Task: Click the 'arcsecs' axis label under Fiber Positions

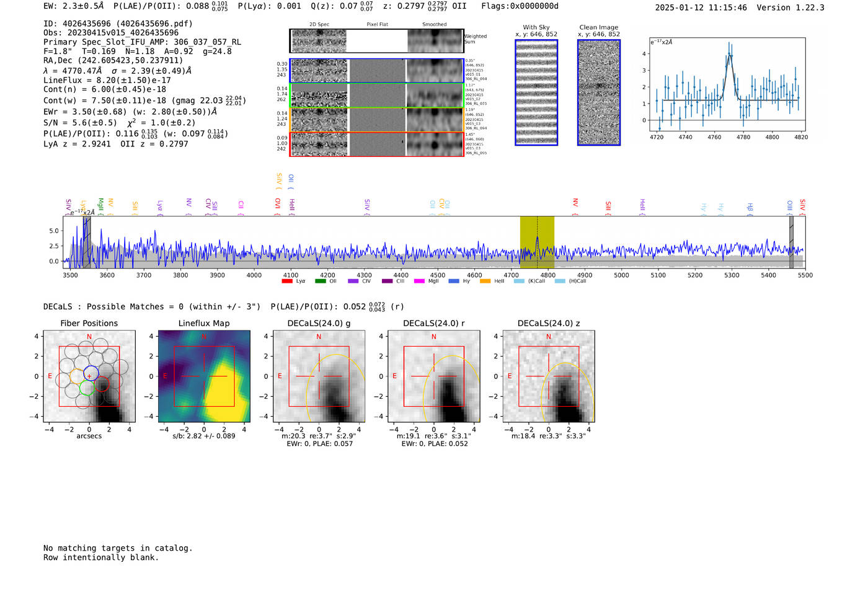Action: click(x=89, y=436)
